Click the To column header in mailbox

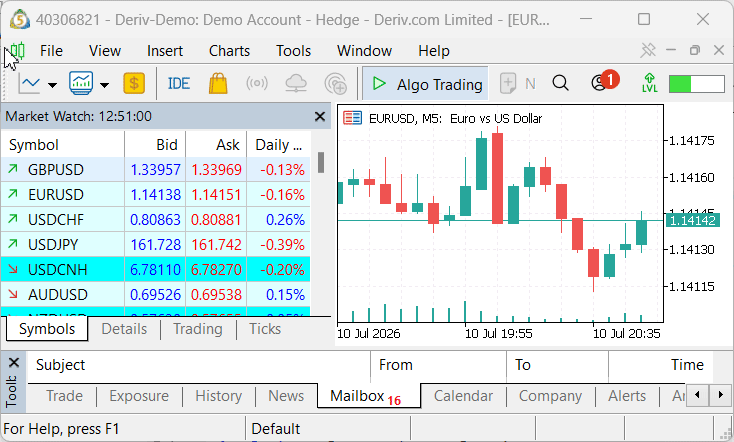tap(558, 365)
